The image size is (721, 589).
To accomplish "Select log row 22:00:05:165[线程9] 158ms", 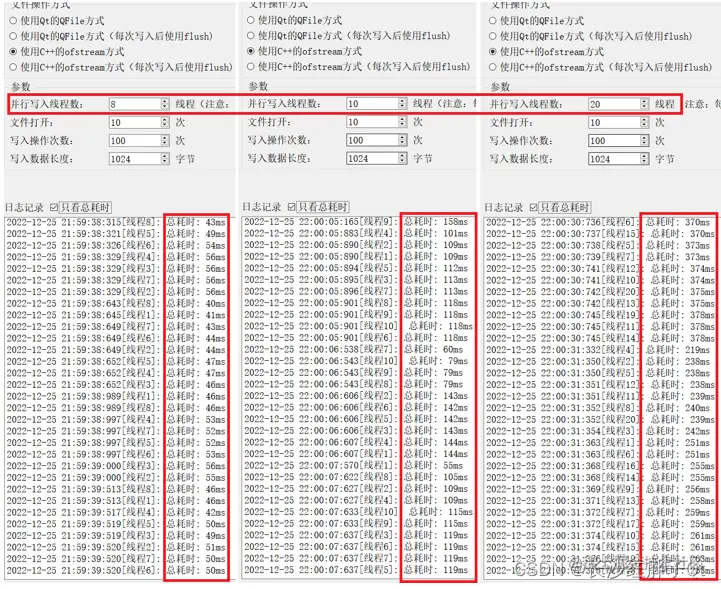I will point(356,222).
